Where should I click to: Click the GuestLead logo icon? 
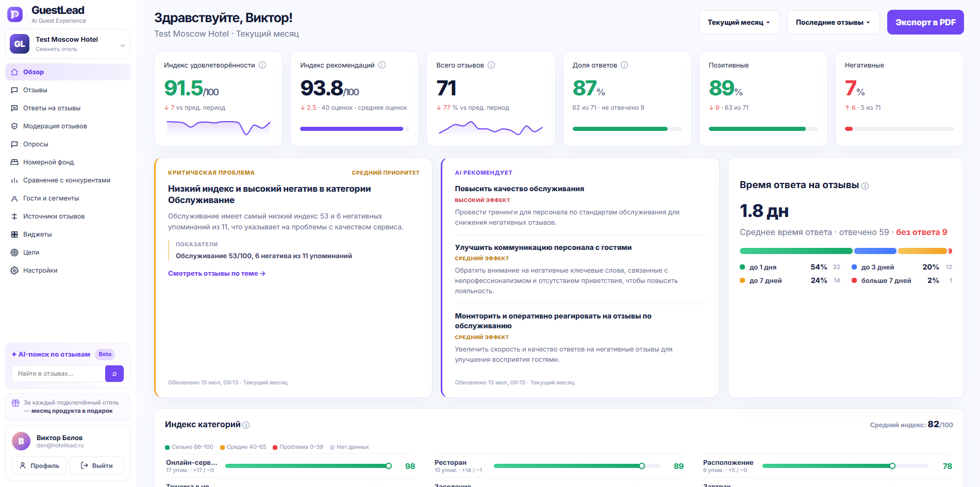click(15, 14)
